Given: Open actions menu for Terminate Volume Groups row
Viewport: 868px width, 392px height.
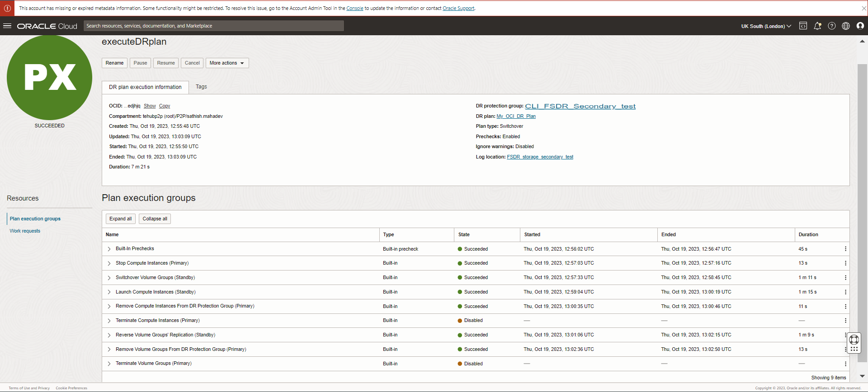Looking at the screenshot, I should pyautogui.click(x=845, y=364).
